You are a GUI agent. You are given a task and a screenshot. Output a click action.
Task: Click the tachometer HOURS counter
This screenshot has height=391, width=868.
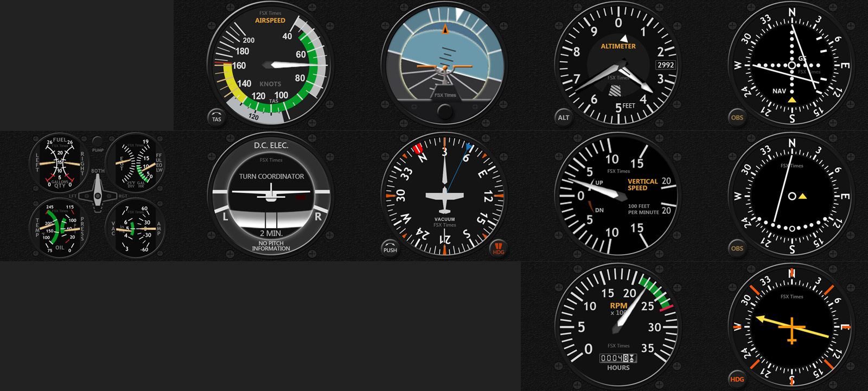618,358
